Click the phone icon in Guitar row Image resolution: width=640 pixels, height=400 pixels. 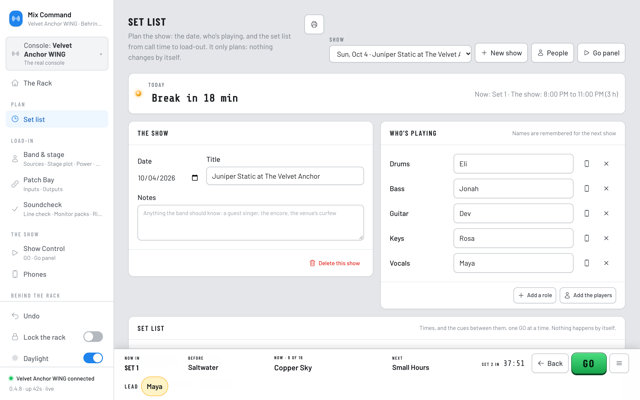coord(587,213)
